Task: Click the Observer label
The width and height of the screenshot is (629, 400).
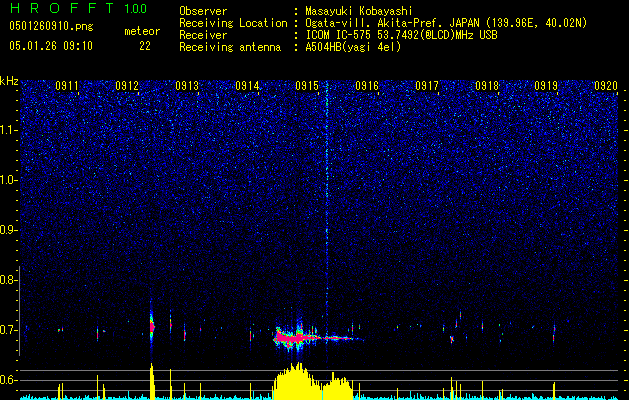Action: (x=203, y=11)
